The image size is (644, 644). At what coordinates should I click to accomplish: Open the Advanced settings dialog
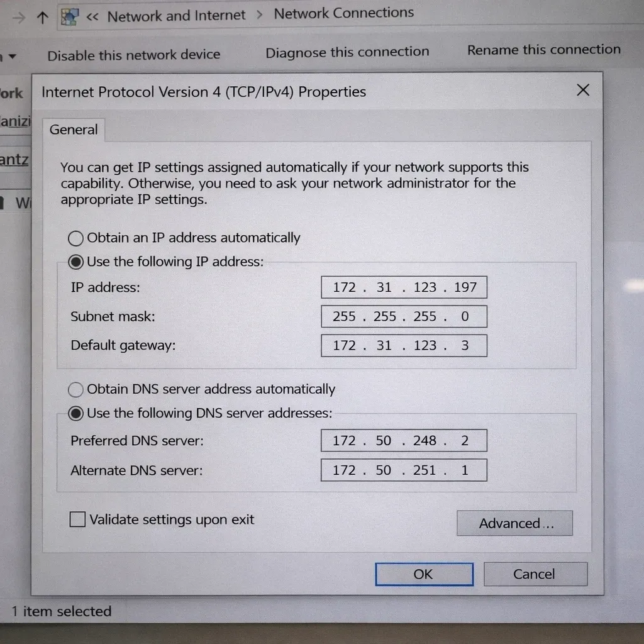[x=514, y=523]
